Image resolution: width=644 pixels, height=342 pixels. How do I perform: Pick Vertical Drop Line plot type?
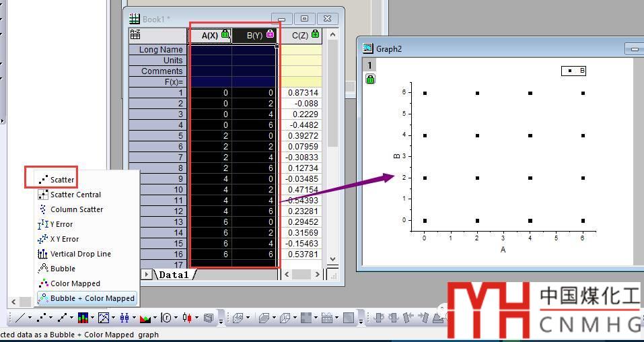click(x=80, y=254)
